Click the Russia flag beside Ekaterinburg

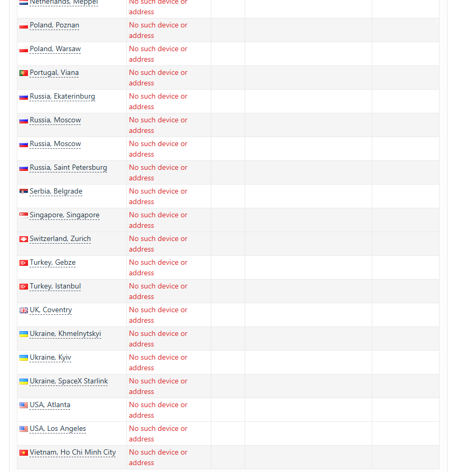point(24,97)
